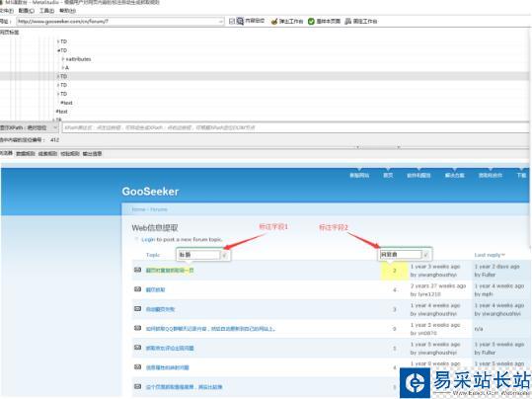This screenshot has height=399, width=532.
Task: Switch to the fourth tab in the bottom tab strip
Action: 69,154
